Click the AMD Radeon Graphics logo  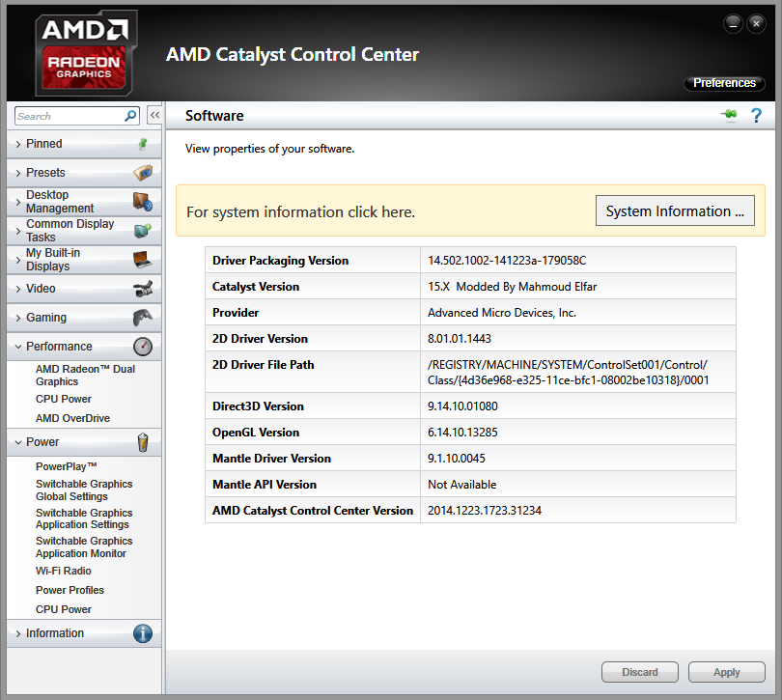click(x=85, y=53)
